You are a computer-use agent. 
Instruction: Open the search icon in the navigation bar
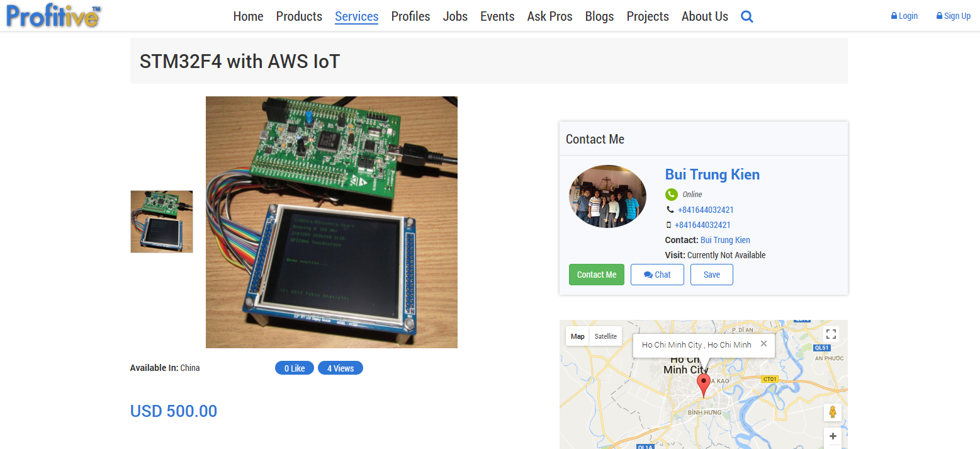[746, 16]
